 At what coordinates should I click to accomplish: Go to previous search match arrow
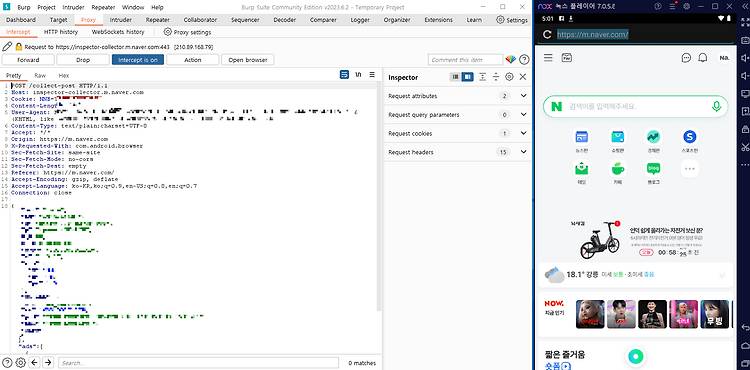[34, 362]
